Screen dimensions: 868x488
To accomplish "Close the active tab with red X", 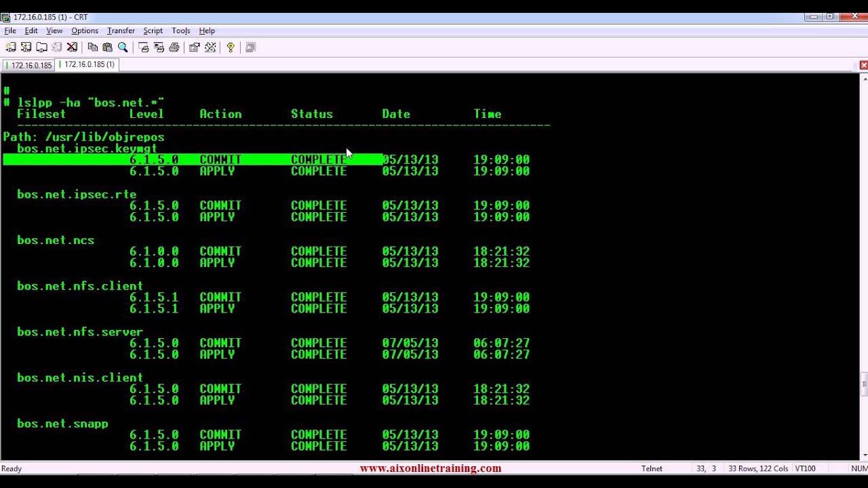I will (x=863, y=65).
